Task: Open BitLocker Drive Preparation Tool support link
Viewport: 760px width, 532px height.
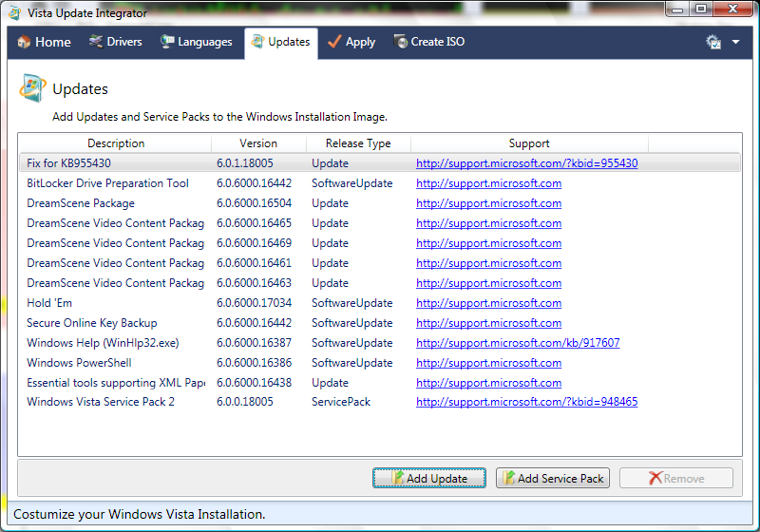Action: pos(488,183)
